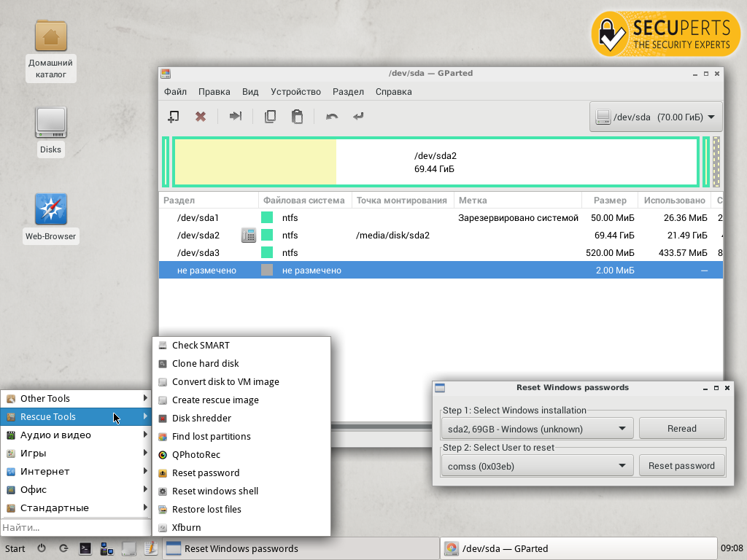Click the disk drive icon in taskbar
Image resolution: width=747 pixels, height=560 pixels.
128,548
